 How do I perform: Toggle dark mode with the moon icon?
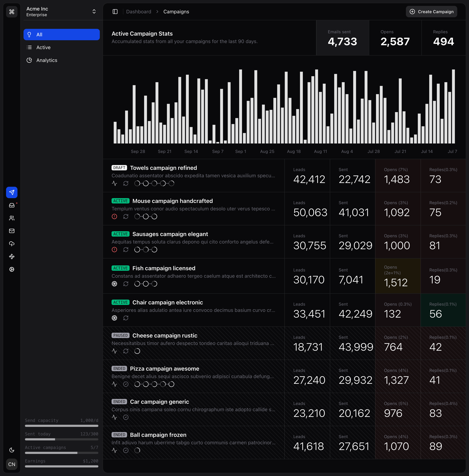coord(12,450)
